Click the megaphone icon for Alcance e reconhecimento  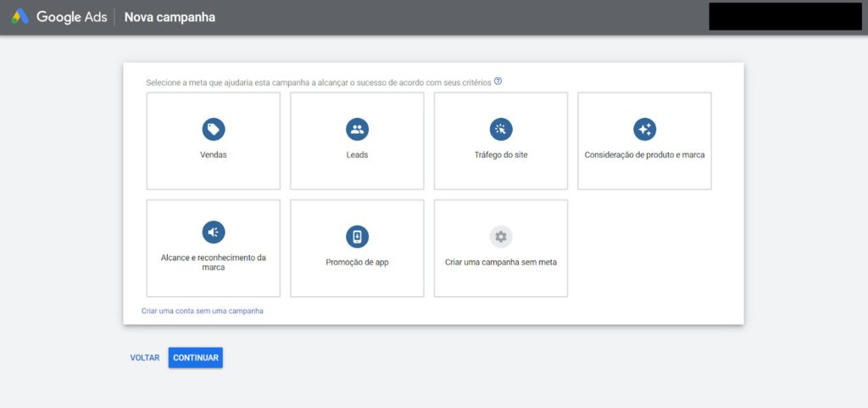pyautogui.click(x=213, y=232)
